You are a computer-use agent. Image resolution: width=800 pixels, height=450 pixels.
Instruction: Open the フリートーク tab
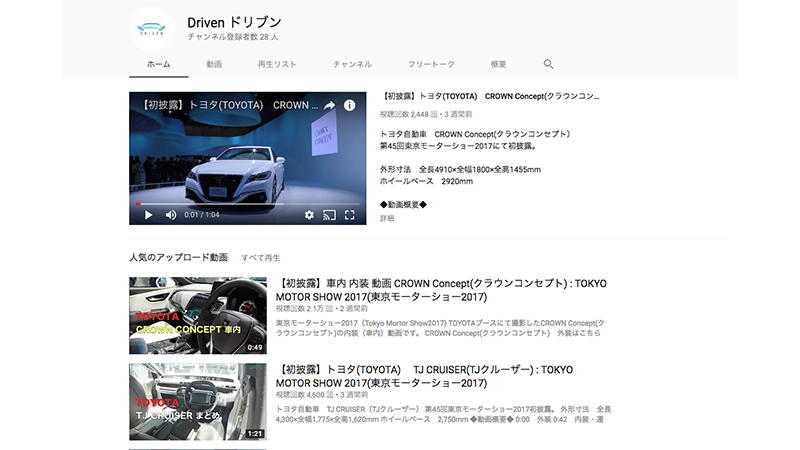(431, 64)
